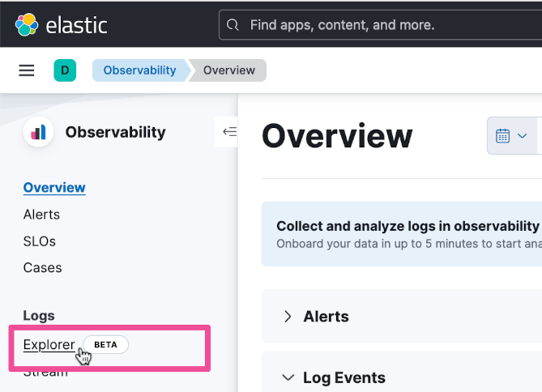The height and width of the screenshot is (392, 542).
Task: Open Cases from the sidebar
Action: coord(42,267)
